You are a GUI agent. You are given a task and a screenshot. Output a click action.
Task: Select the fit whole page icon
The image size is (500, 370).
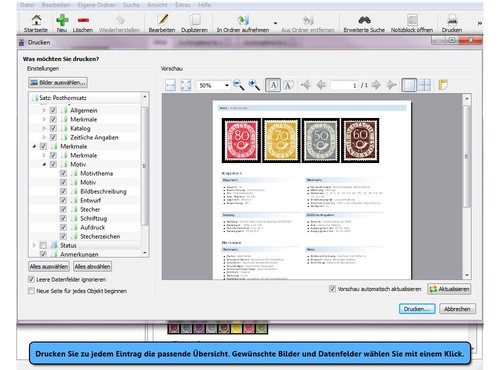click(x=186, y=85)
